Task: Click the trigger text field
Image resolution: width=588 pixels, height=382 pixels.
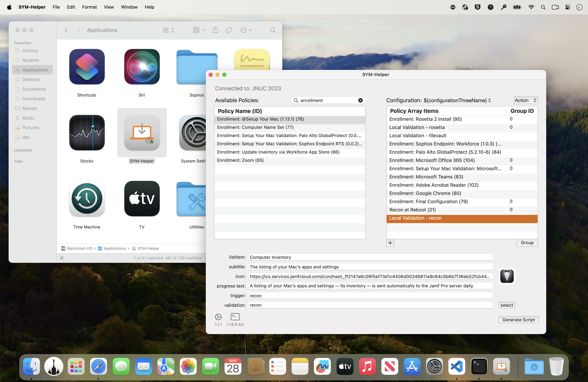Action: coord(370,296)
